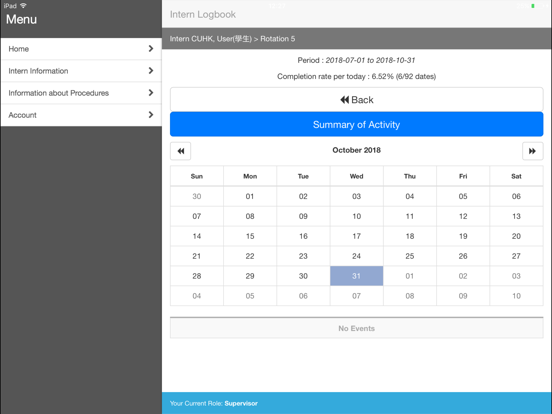Select date 18 in the calendar
Screen dimensions: 552x414
tap(410, 236)
